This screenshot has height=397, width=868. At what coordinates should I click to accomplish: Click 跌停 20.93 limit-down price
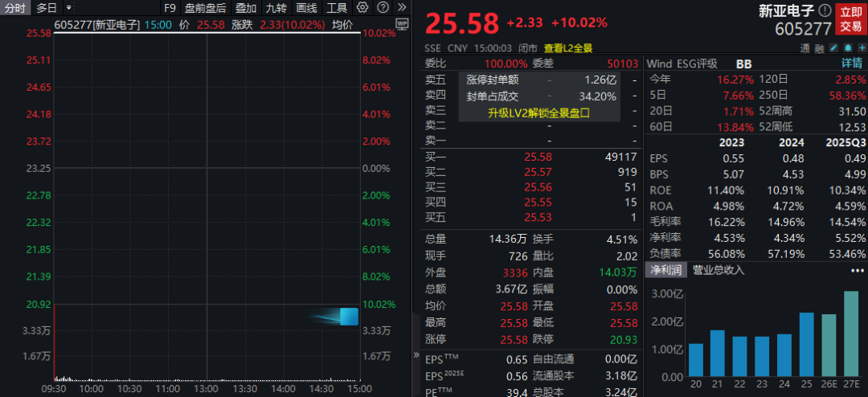pos(624,339)
